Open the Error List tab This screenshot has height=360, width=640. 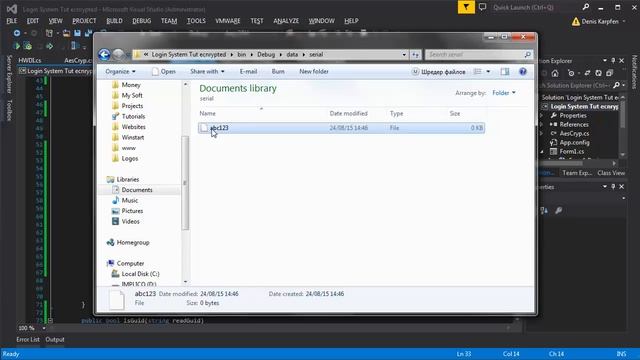[x=28, y=340]
